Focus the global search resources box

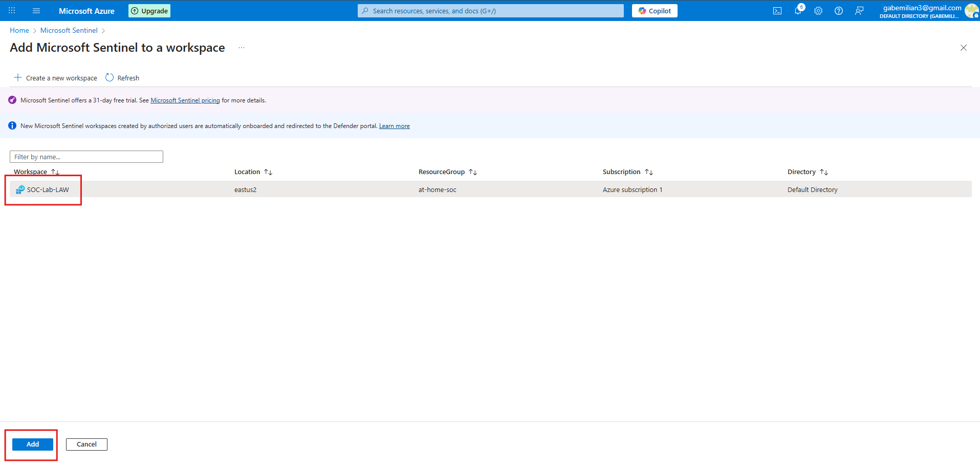point(491,11)
